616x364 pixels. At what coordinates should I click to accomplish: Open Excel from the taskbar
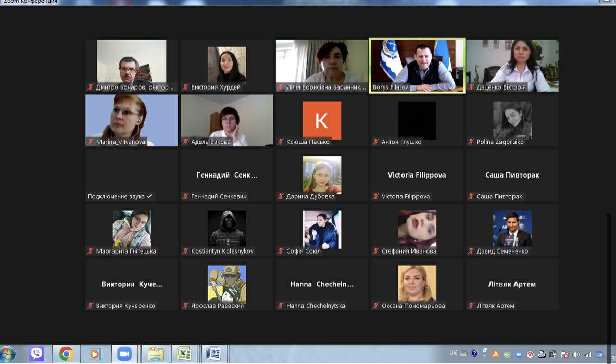184,354
